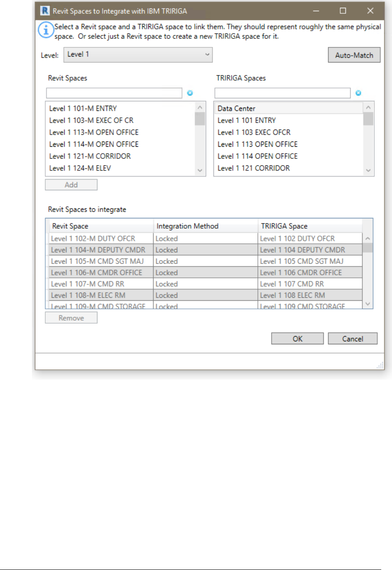The height and width of the screenshot is (570, 392).
Task: Click the Auto-Match button
Action: (354, 55)
